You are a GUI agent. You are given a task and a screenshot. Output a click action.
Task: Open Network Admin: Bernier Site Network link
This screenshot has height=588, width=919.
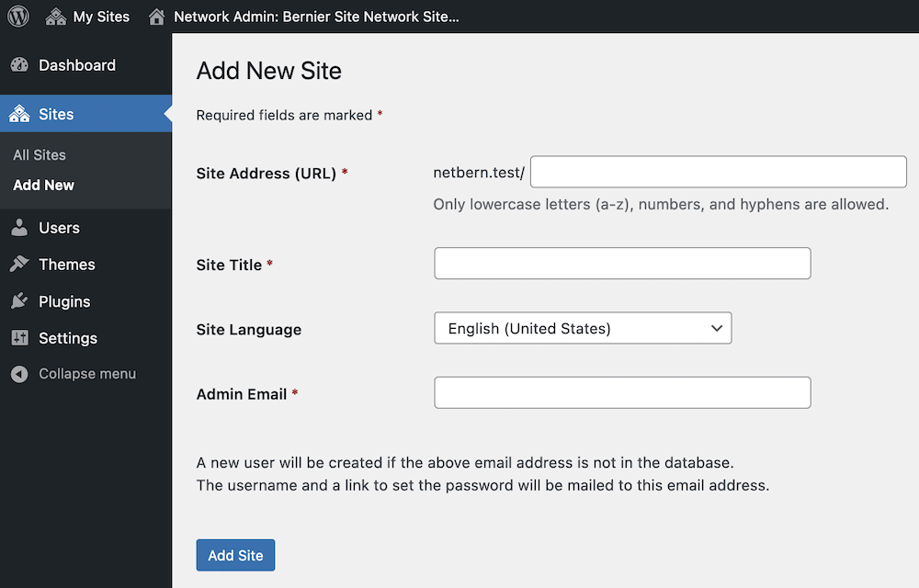point(316,17)
